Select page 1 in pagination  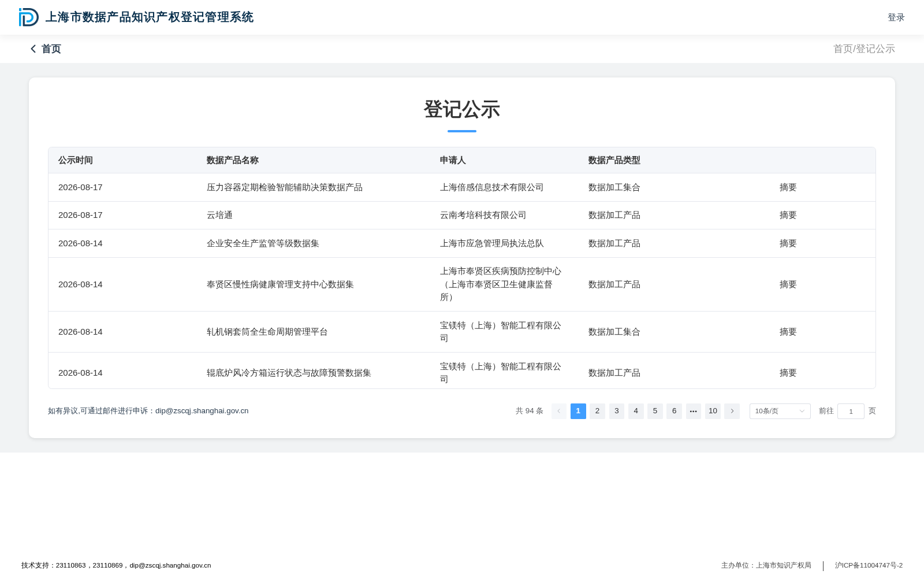pos(578,411)
